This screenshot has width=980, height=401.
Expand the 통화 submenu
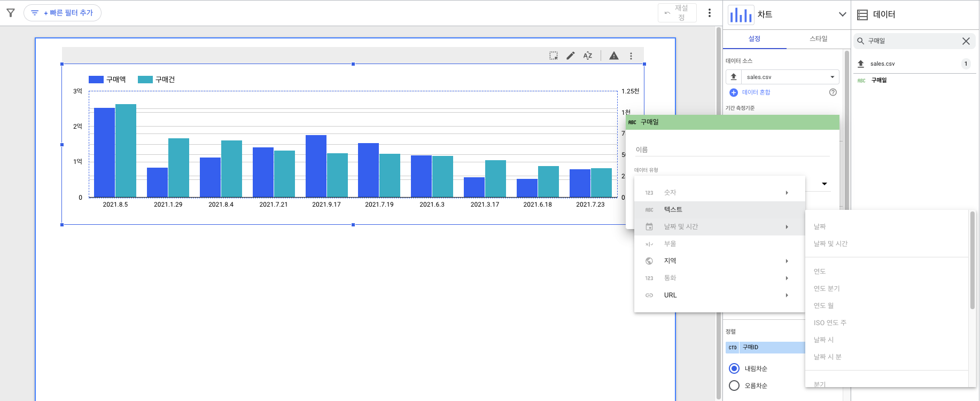(x=719, y=278)
